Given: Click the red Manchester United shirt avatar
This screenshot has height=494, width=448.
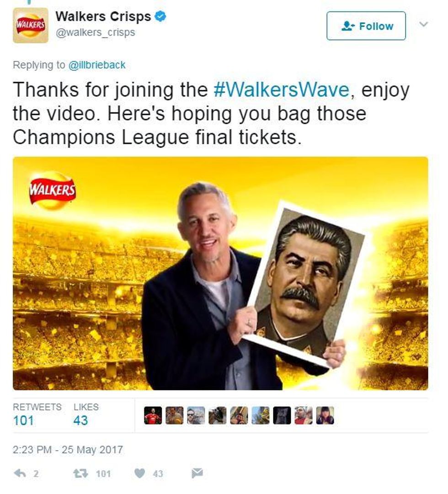Looking at the screenshot, I should tap(153, 415).
